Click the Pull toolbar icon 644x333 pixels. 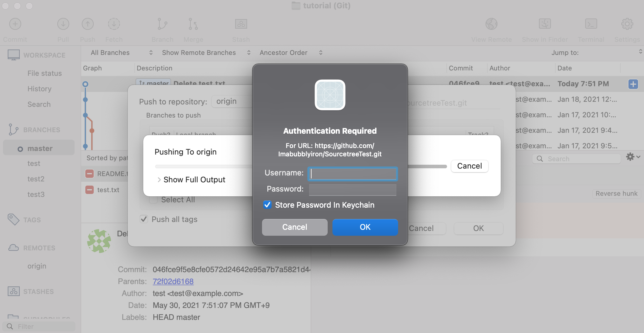coord(63,24)
